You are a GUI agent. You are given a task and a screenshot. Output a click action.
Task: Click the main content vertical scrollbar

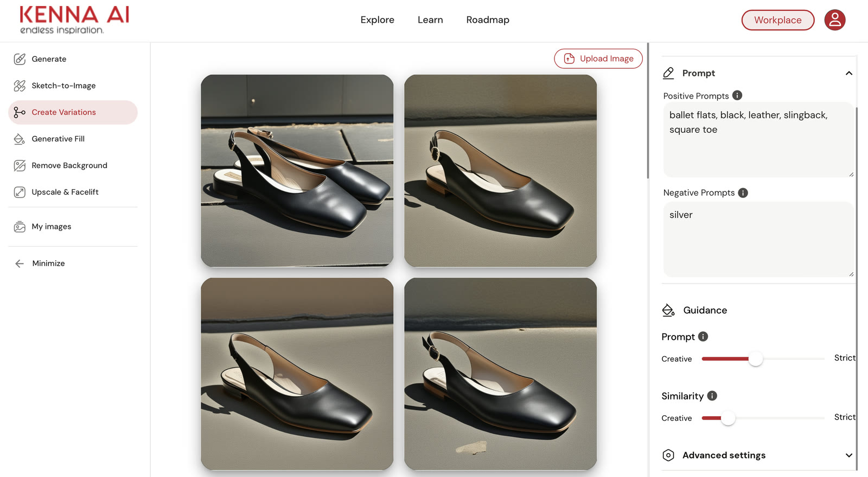click(648, 111)
